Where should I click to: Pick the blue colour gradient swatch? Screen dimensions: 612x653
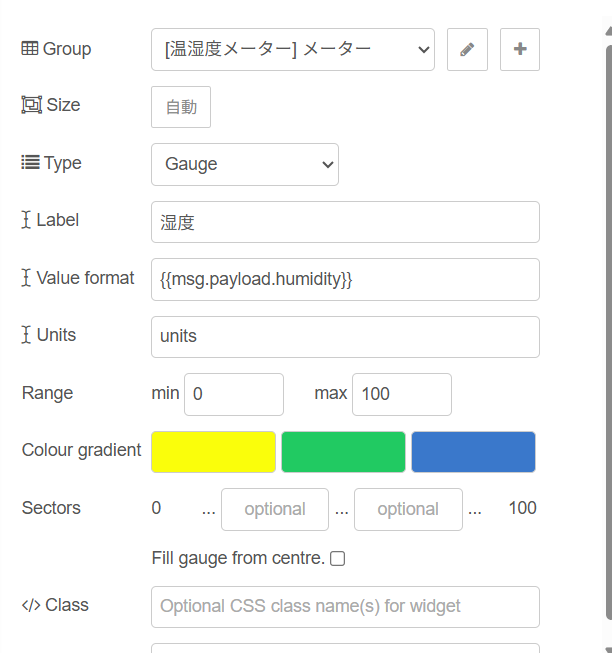pos(473,452)
